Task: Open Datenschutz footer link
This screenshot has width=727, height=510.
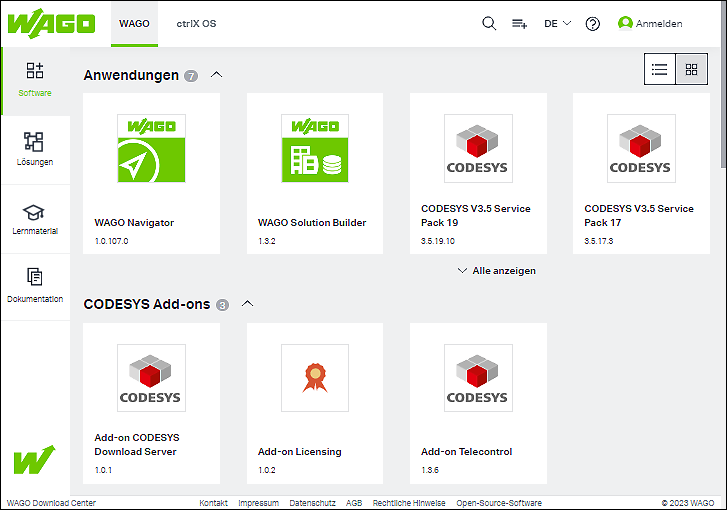Action: pos(312,503)
